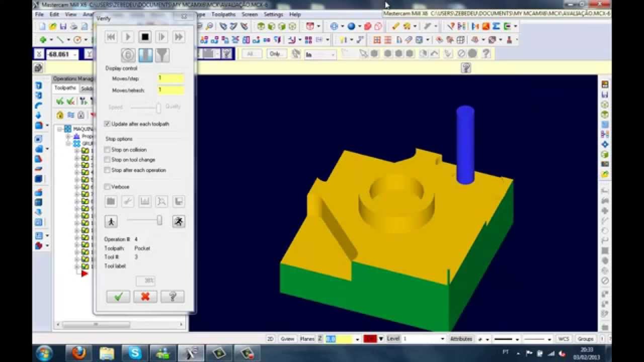Stop the Verify simulation

(145, 37)
